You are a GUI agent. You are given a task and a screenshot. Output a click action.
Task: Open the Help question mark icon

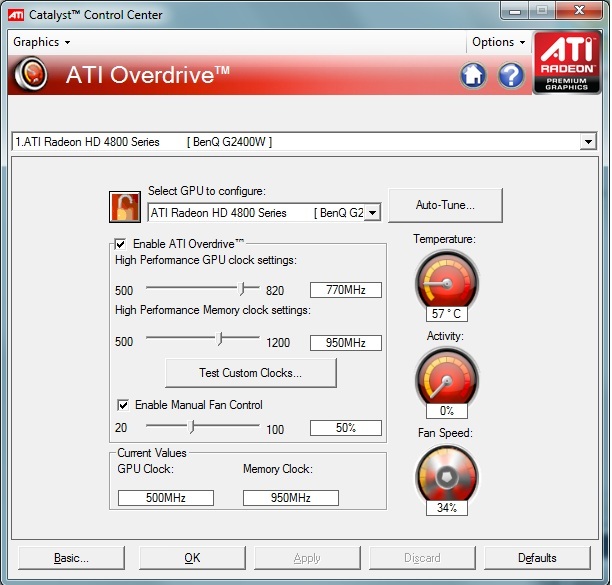[511, 75]
